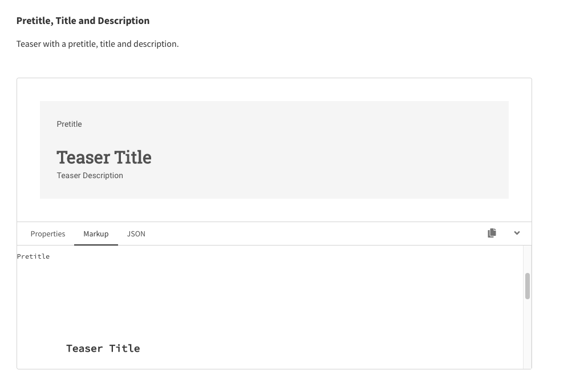Click the Pretitle text in the preview
Viewport: 588px width, 390px height.
pyautogui.click(x=69, y=124)
